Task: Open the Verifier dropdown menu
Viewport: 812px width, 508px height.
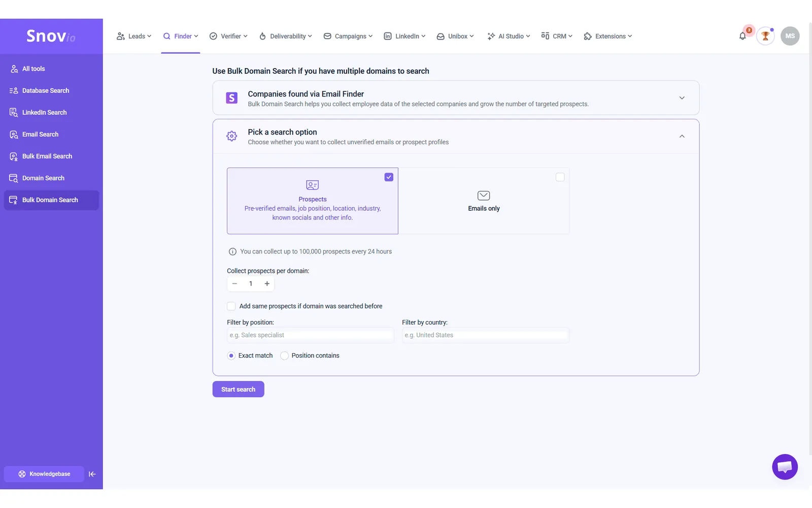Action: point(228,36)
